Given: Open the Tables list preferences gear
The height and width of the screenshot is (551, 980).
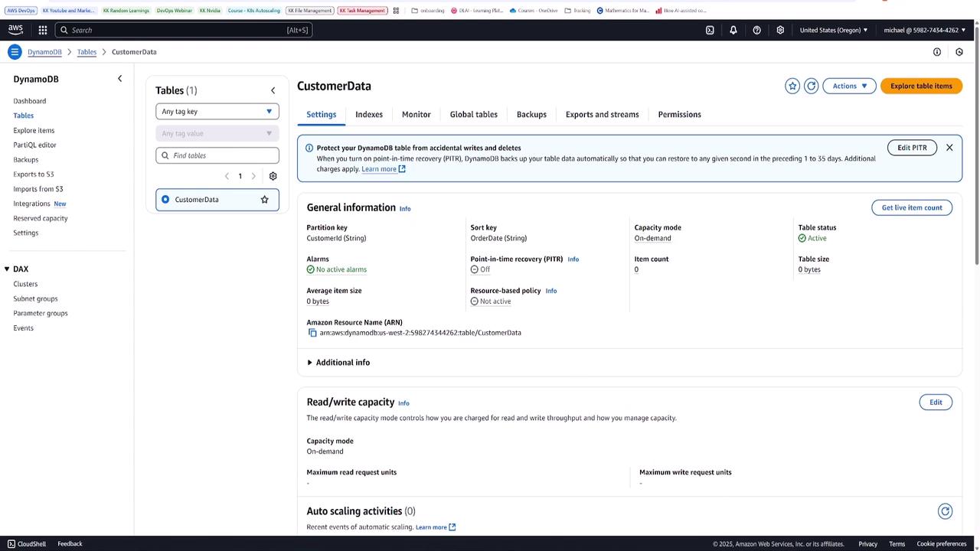Looking at the screenshot, I should click(273, 176).
